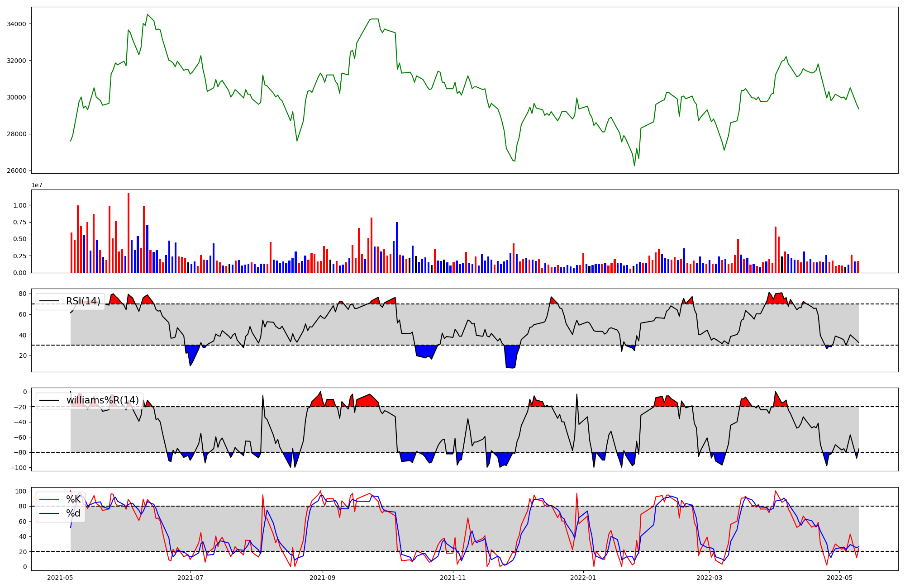This screenshot has width=905, height=588.
Task: Click the 0.25 volume axis tick label
Action: (x=20, y=256)
